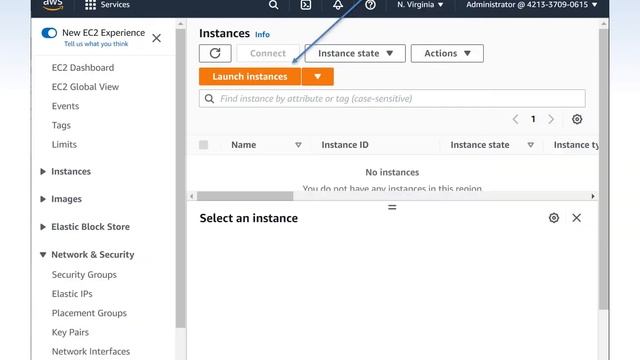Viewport: 640px width, 360px height.
Task: Click the Instance ID column header
Action: (345, 145)
